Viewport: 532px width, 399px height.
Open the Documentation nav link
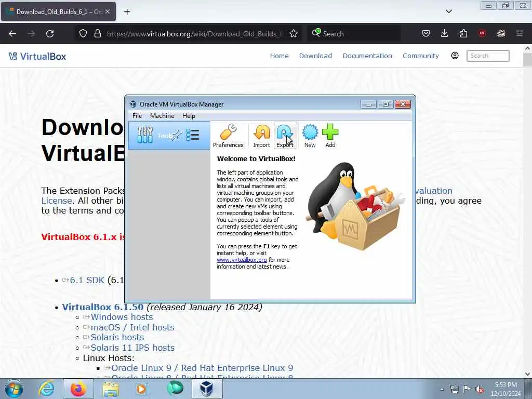click(367, 56)
